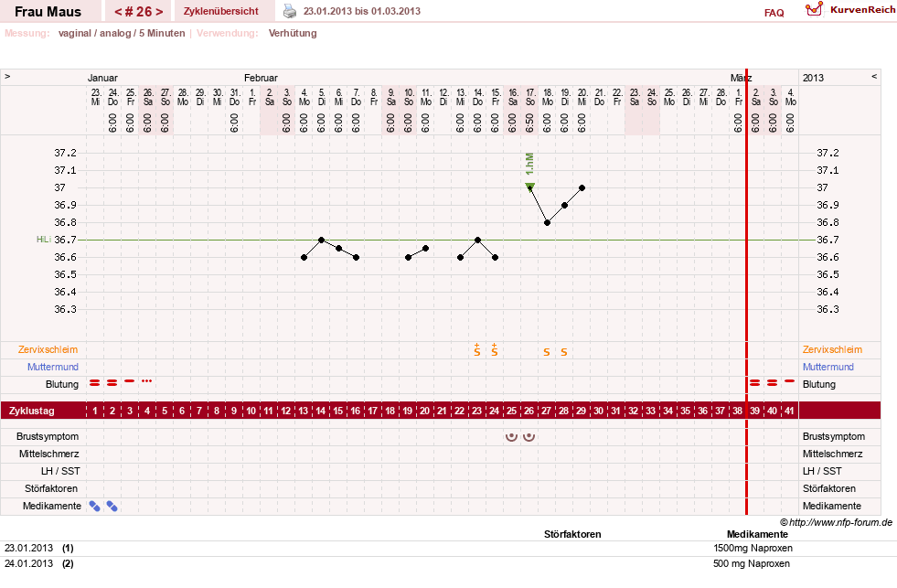This screenshot has height=588, width=897.
Task: Click the Medikamente column heading below the chart
Action: [x=757, y=534]
